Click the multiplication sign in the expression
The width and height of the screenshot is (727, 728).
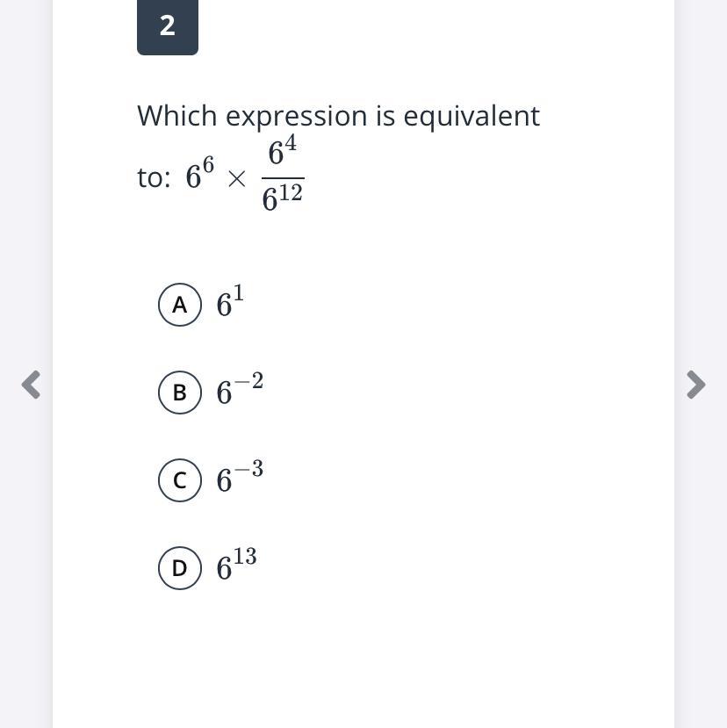coord(236,179)
